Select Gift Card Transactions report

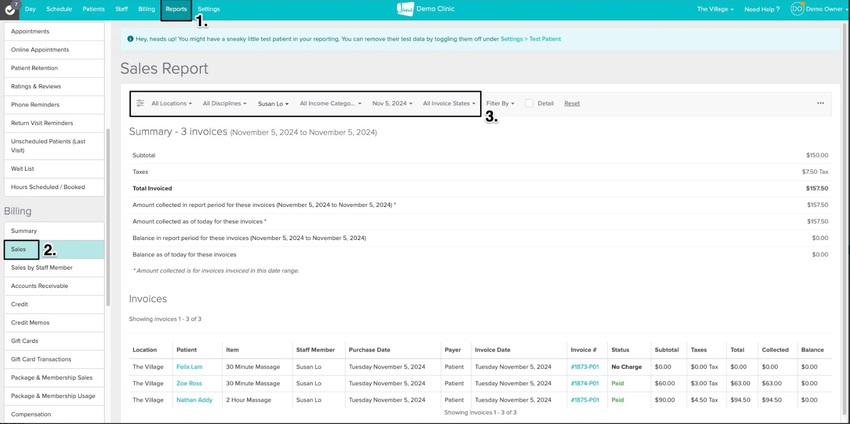[x=54, y=359]
